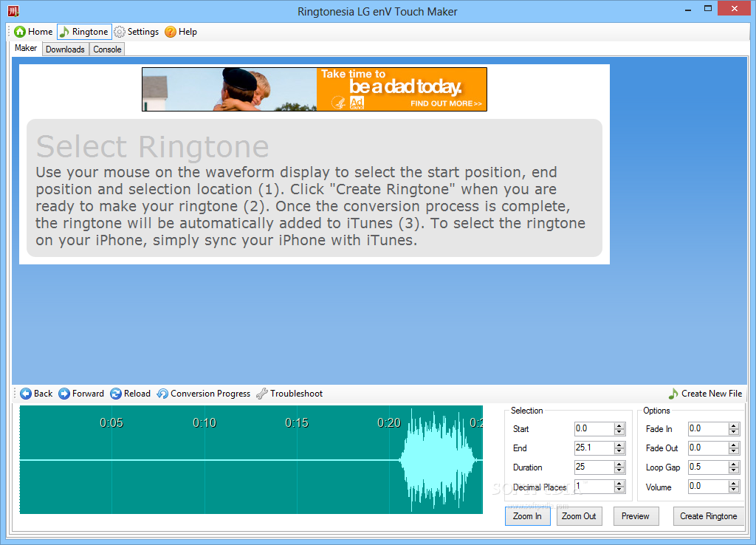Click the Create Ringtone button
The width and height of the screenshot is (756, 545).
(x=708, y=516)
